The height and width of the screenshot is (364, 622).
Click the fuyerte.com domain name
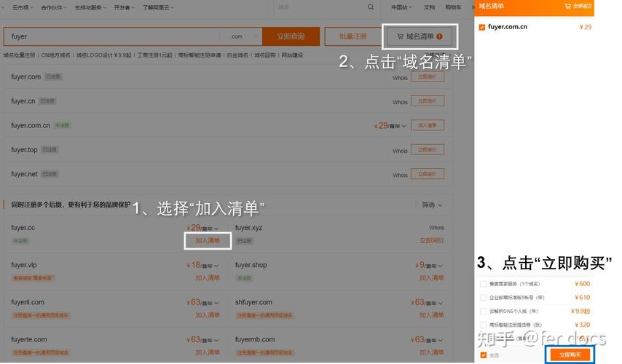click(29, 339)
